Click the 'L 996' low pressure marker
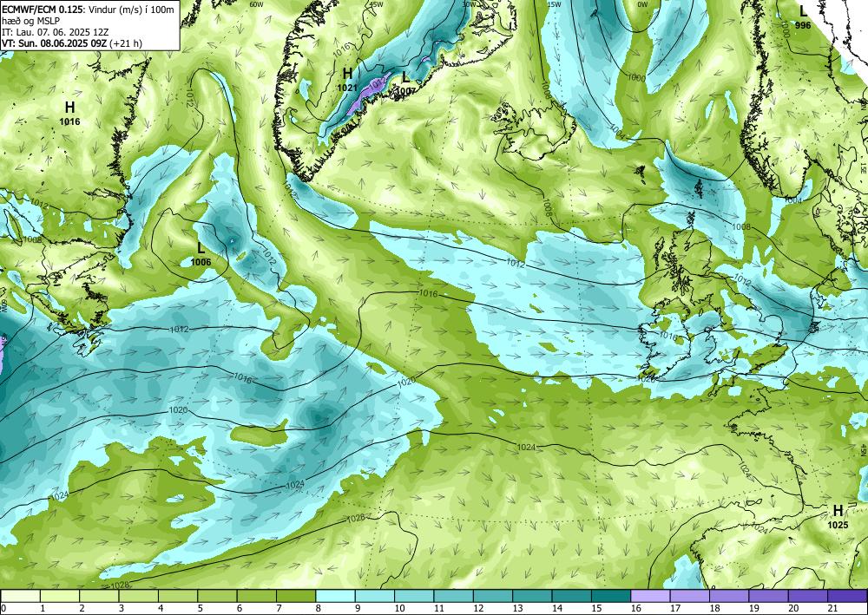Image resolution: width=868 pixels, height=615 pixels. click(x=803, y=16)
